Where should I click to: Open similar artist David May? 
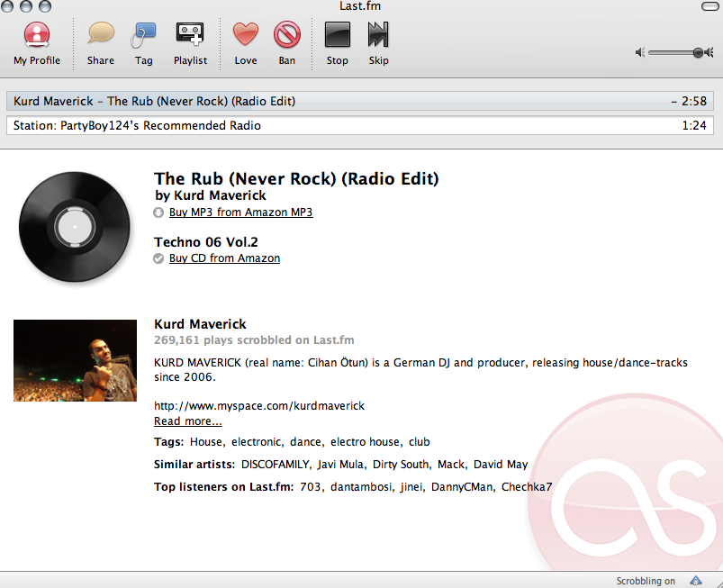501,465
